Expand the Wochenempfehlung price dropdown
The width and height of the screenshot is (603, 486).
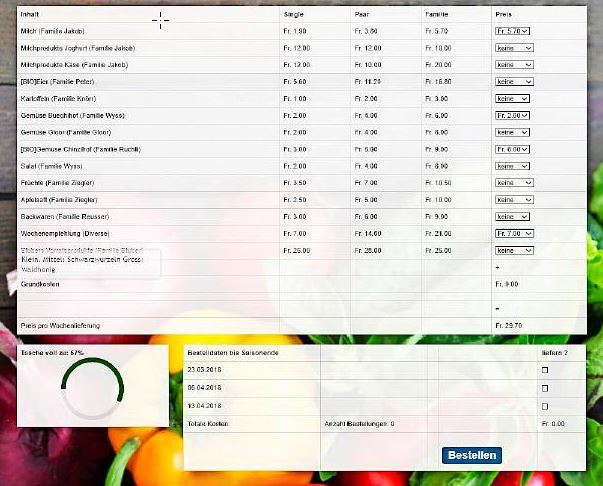pyautogui.click(x=512, y=233)
